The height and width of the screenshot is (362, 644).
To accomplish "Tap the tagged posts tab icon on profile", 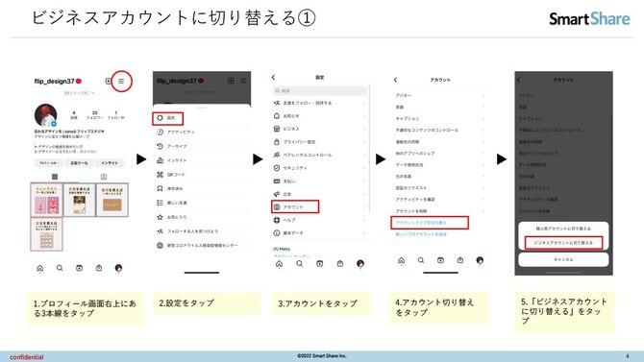I will tap(104, 177).
